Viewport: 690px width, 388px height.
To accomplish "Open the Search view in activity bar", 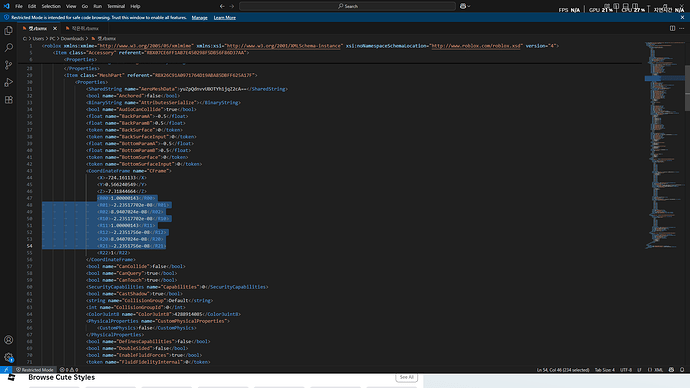I will (x=8, y=48).
